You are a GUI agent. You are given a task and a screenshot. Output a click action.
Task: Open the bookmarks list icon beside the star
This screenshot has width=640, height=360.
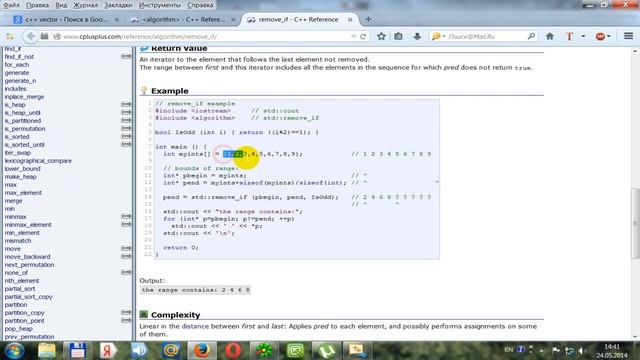tap(398, 36)
